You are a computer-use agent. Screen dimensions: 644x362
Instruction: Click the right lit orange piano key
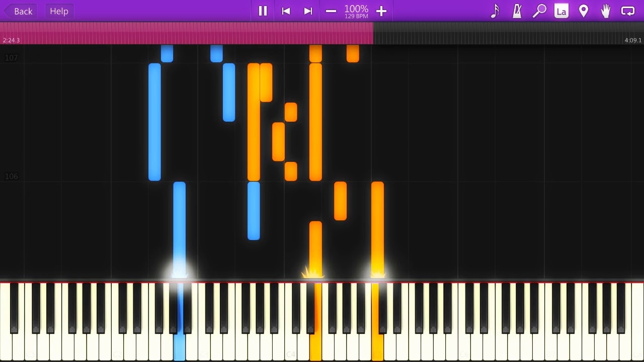[377, 347]
